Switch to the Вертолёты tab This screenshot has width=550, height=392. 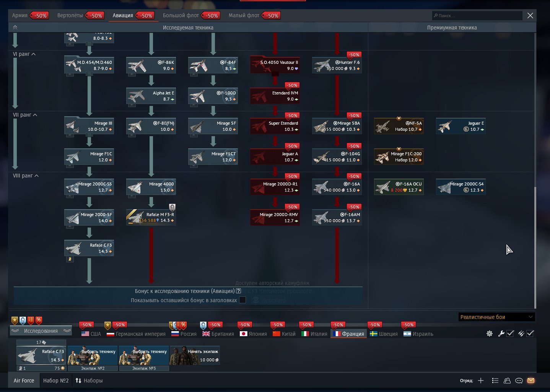point(70,16)
